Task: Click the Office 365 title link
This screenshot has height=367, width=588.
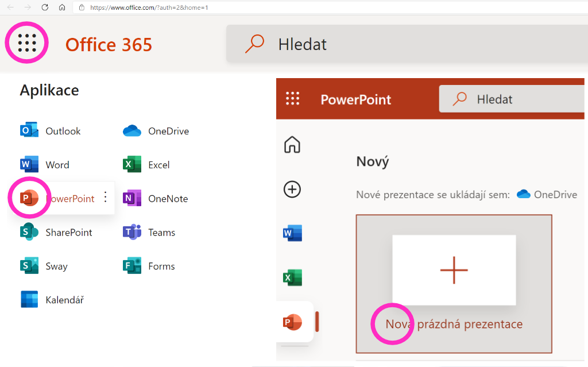Action: click(109, 44)
